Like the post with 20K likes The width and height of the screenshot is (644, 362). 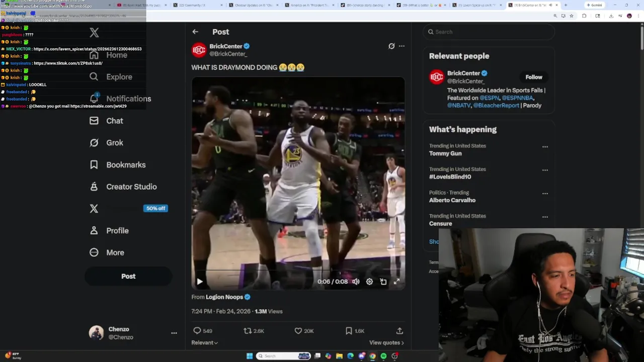pos(298,331)
